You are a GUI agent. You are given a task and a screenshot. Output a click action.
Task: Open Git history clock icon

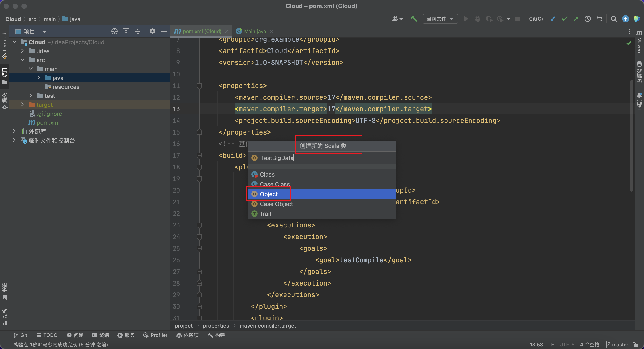[587, 19]
